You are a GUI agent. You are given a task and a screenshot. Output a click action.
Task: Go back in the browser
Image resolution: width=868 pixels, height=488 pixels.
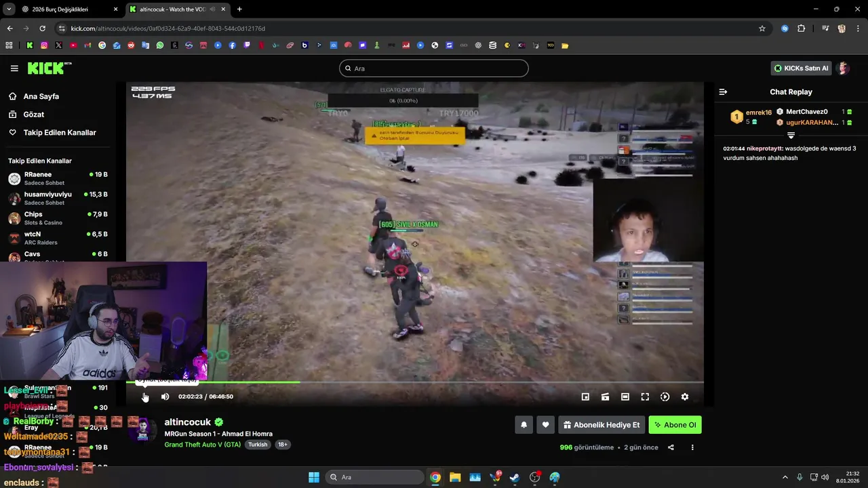coord(9,28)
